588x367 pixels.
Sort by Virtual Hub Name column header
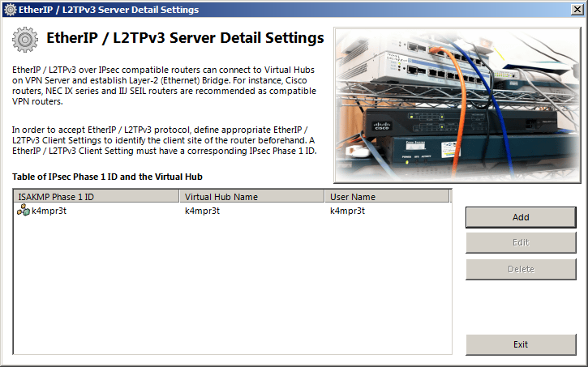(x=251, y=197)
